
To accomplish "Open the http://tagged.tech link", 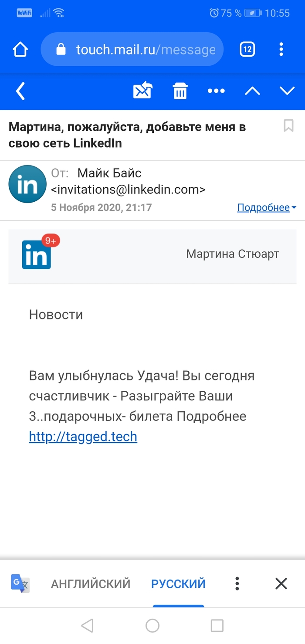I will pos(83,436).
